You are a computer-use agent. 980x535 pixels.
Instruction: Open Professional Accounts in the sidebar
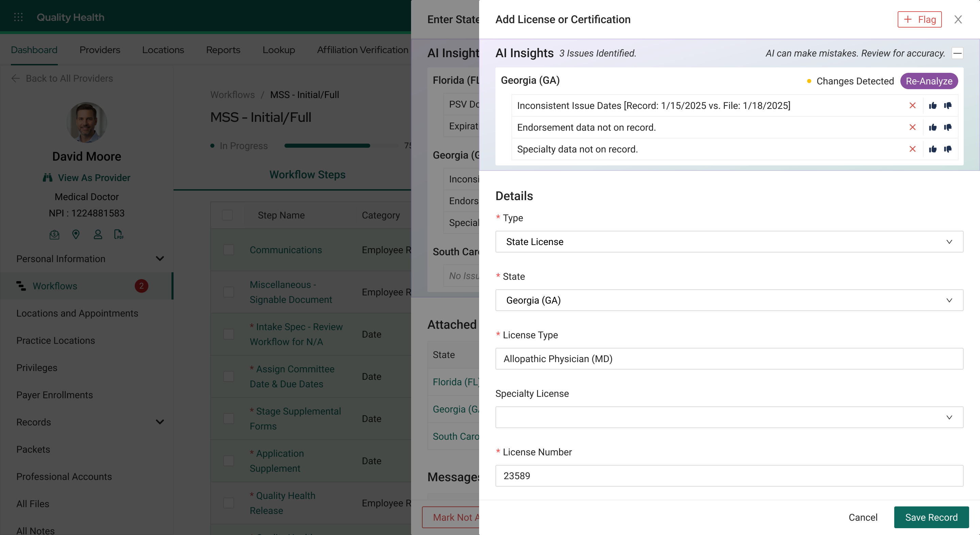tap(64, 476)
